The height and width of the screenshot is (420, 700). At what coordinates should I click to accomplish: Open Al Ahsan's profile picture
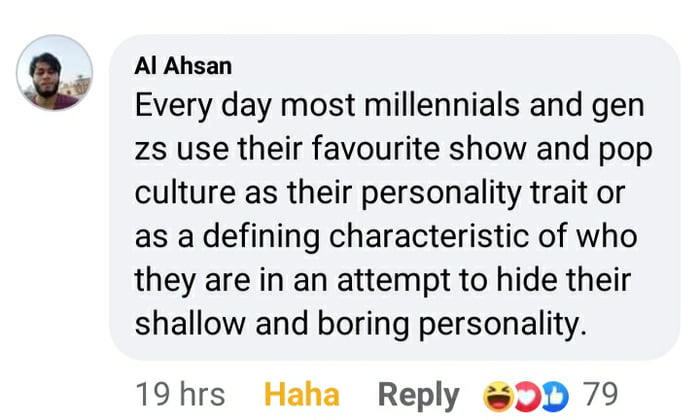[54, 72]
